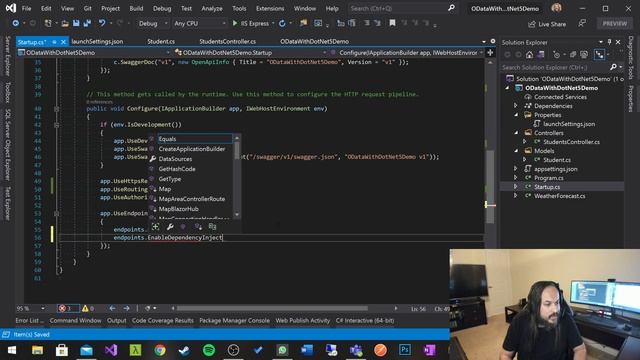Click the Navigate Backward toolbar button
The width and height of the screenshot is (640, 360).
pyautogui.click(x=16, y=24)
